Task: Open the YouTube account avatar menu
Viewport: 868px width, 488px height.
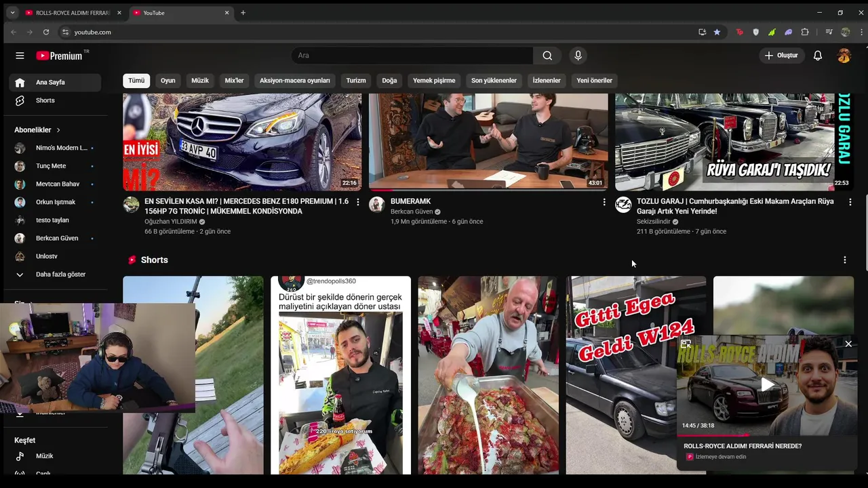Action: pyautogui.click(x=844, y=56)
